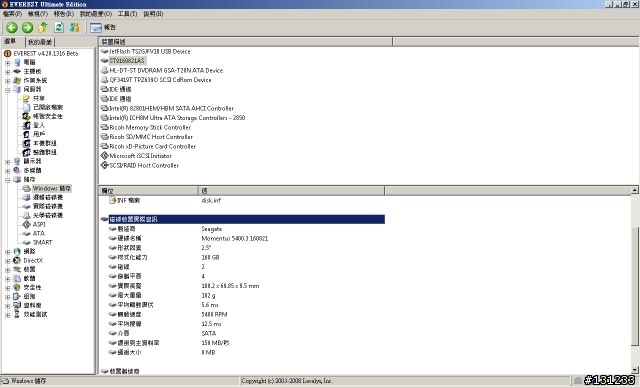Click the two-people icon in the toolbar
640x388 pixels.
pyautogui.click(x=74, y=27)
